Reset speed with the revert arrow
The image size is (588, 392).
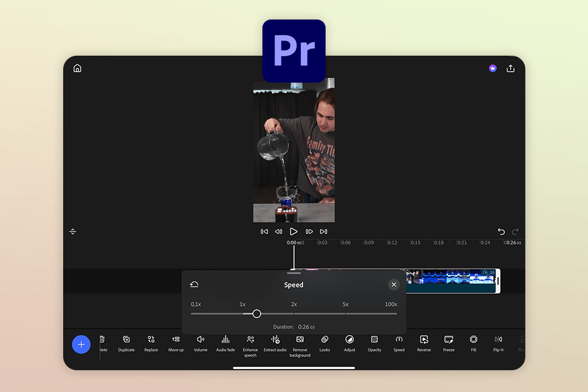[194, 285]
